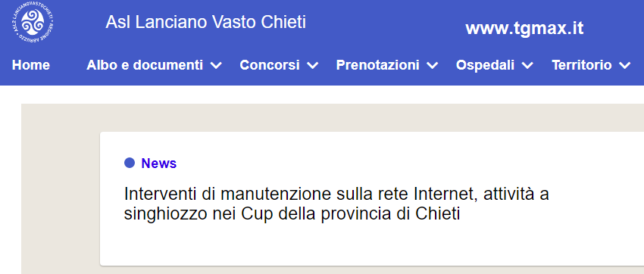Click the ASL2 Lanciano Vasto Chieti round logo
The width and height of the screenshot is (644, 274).
[33, 23]
